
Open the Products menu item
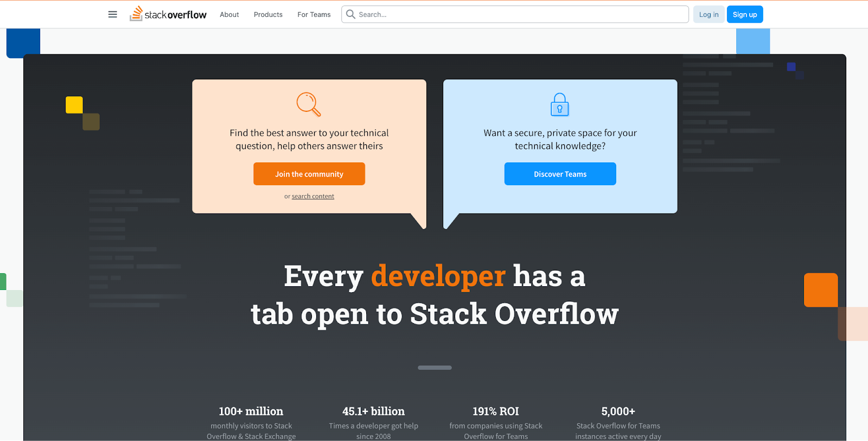click(x=268, y=15)
